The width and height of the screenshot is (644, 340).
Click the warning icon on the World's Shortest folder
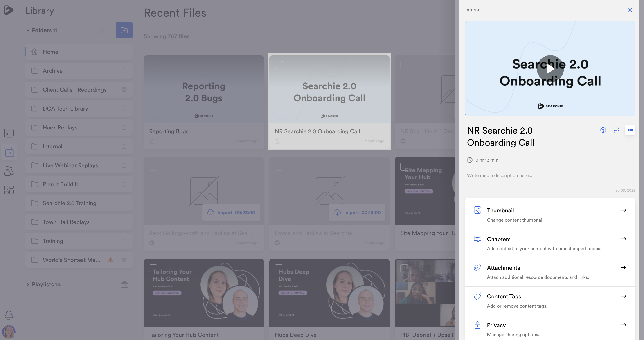click(110, 260)
